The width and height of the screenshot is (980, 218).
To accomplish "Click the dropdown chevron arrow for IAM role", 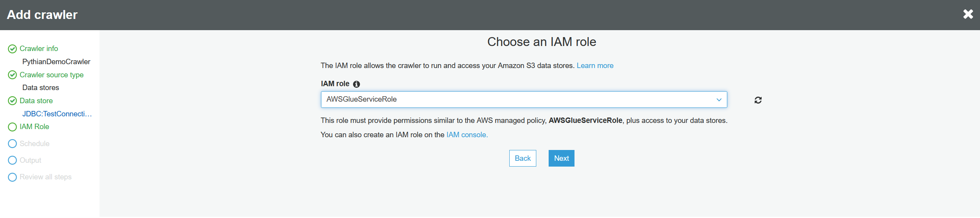I will (x=719, y=100).
